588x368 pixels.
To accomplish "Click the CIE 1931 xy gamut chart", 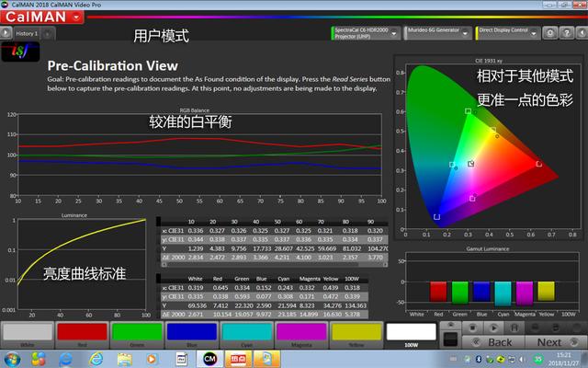I will coord(489,146).
